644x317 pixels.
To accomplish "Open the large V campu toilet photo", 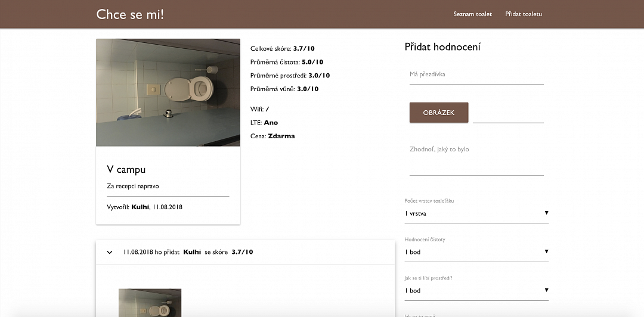I will pos(168,92).
